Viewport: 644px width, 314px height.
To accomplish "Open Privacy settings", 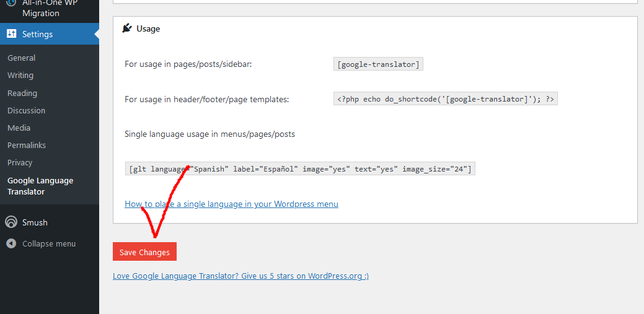I will (20, 162).
